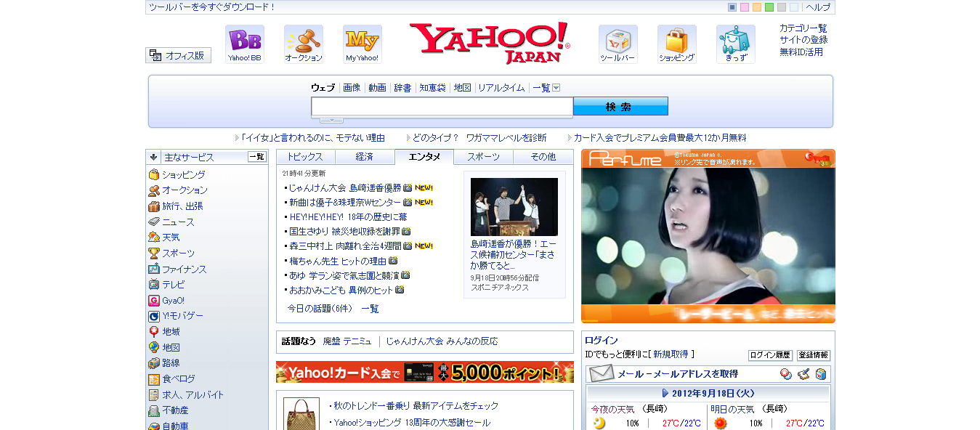Expand the search suggestion arrow below input

[x=332, y=120]
